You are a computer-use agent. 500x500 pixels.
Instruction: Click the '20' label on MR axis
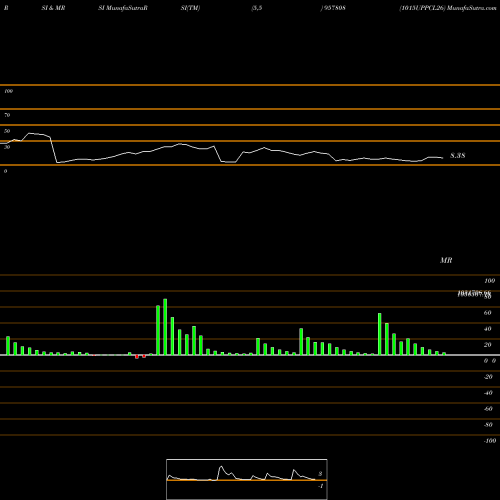point(487,345)
